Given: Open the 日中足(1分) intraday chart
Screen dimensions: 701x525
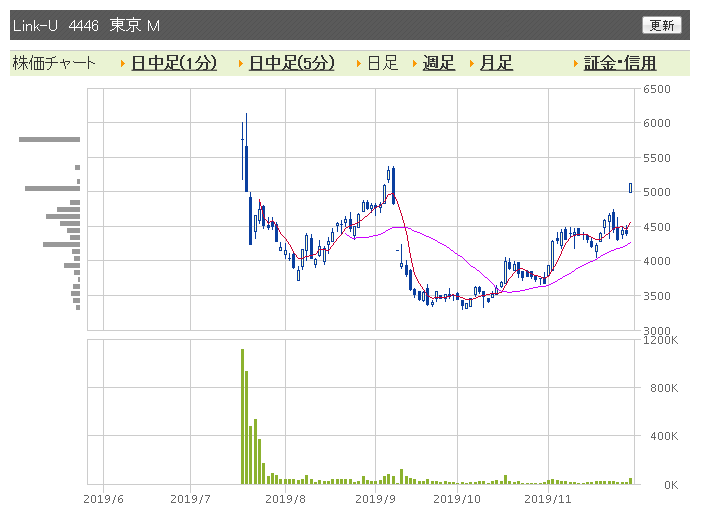Looking at the screenshot, I should tap(174, 63).
